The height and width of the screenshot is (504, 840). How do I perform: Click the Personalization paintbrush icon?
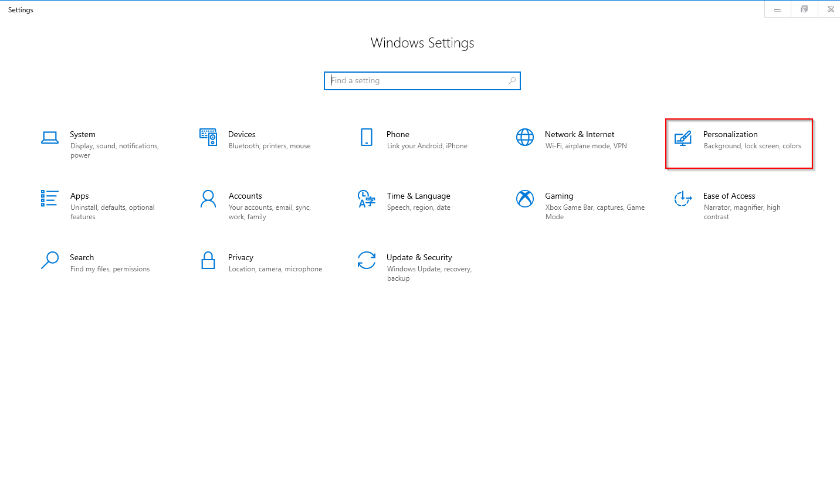[683, 138]
